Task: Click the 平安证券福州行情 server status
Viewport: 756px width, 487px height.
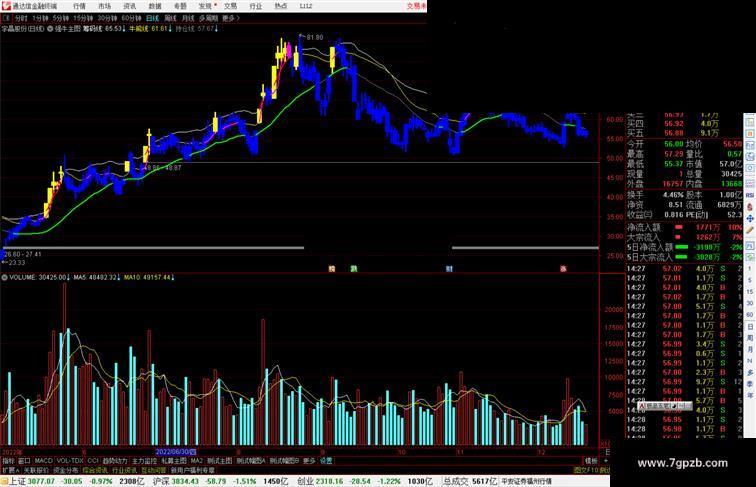Action: (526, 481)
